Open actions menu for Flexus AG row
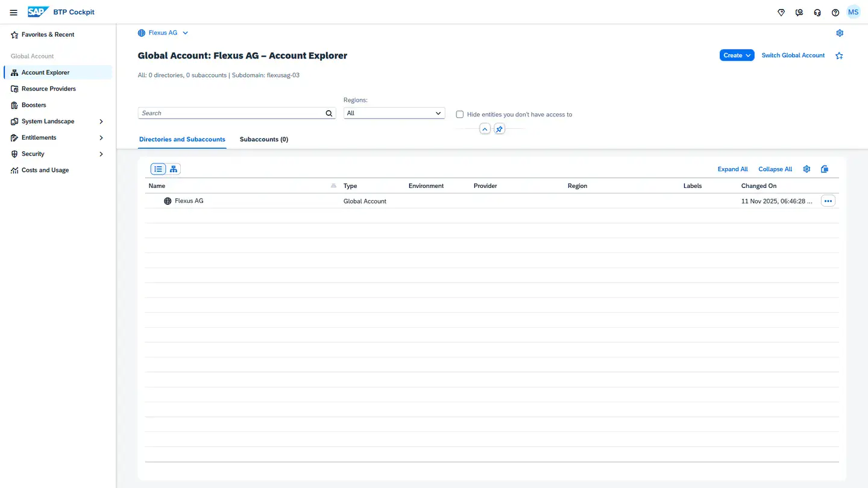Viewport: 868px width, 488px height. point(828,201)
